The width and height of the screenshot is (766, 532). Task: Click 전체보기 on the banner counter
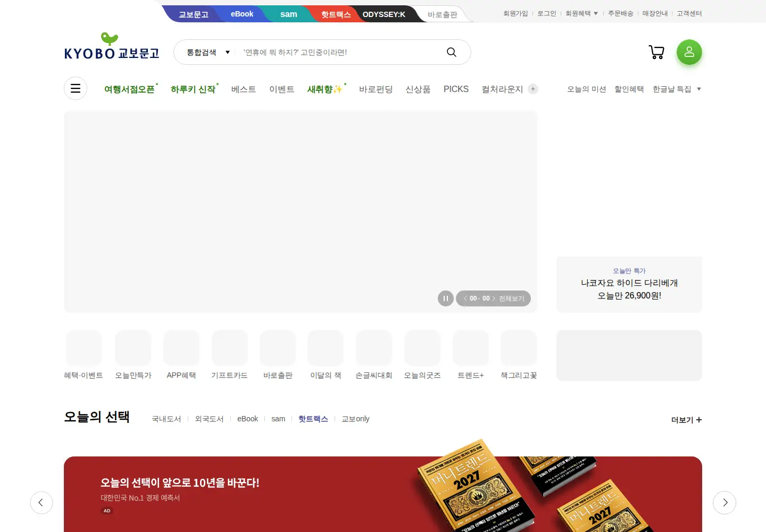[512, 298]
